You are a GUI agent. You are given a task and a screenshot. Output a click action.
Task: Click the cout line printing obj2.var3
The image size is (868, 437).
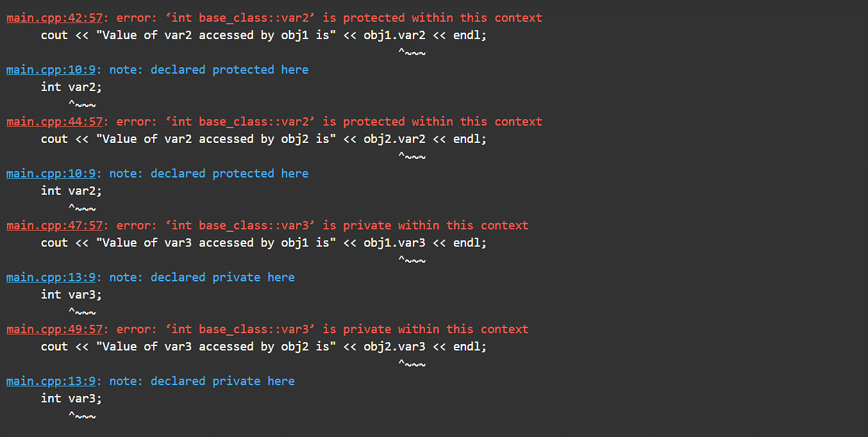click(264, 347)
